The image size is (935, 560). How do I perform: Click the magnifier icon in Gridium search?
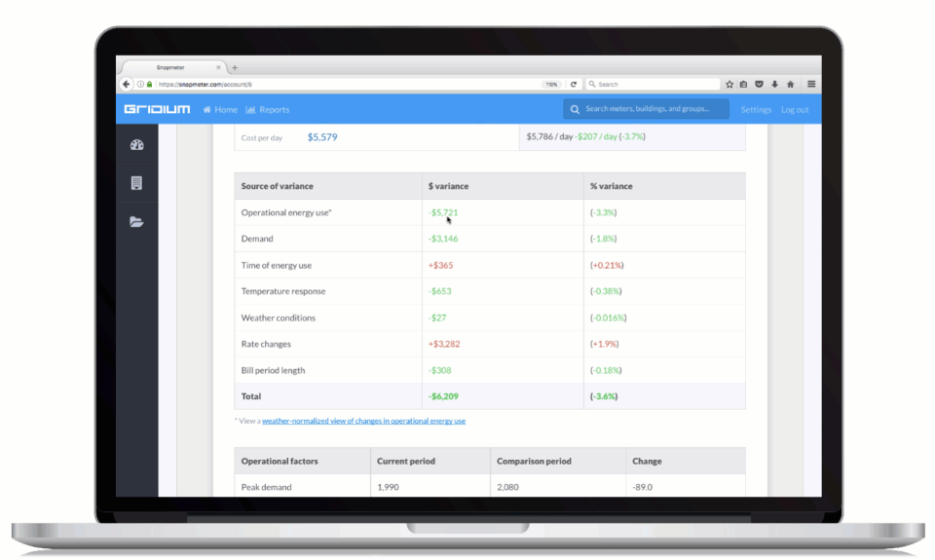(x=575, y=109)
